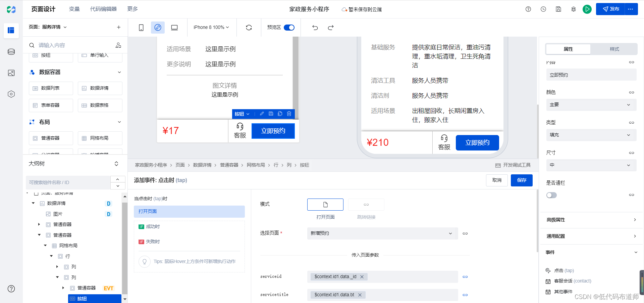644x303 pixels.
Task: Open the 颜色 dropdown showing 主要
Action: [591, 105]
